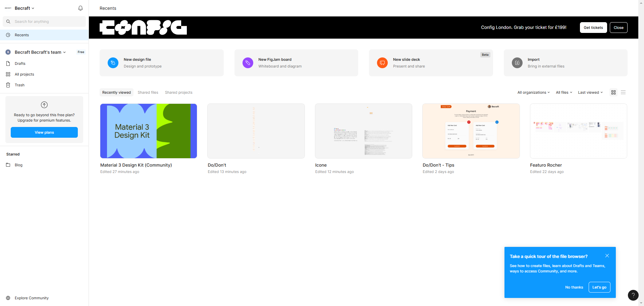The height and width of the screenshot is (306, 644).
Task: Click Import external files card
Action: pyautogui.click(x=566, y=63)
